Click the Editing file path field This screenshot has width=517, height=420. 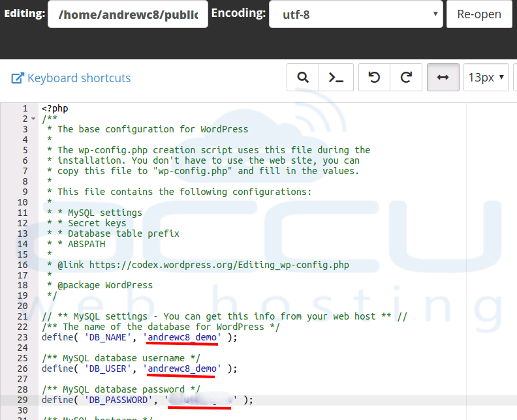pos(128,14)
